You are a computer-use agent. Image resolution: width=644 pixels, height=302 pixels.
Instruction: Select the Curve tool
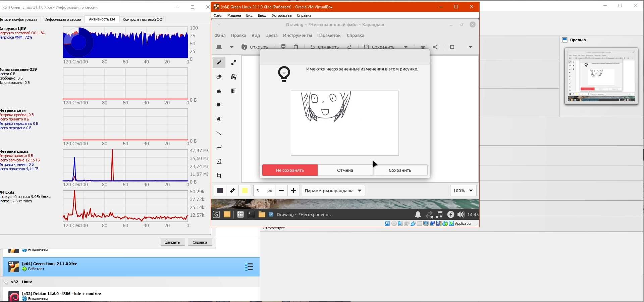pos(219,147)
